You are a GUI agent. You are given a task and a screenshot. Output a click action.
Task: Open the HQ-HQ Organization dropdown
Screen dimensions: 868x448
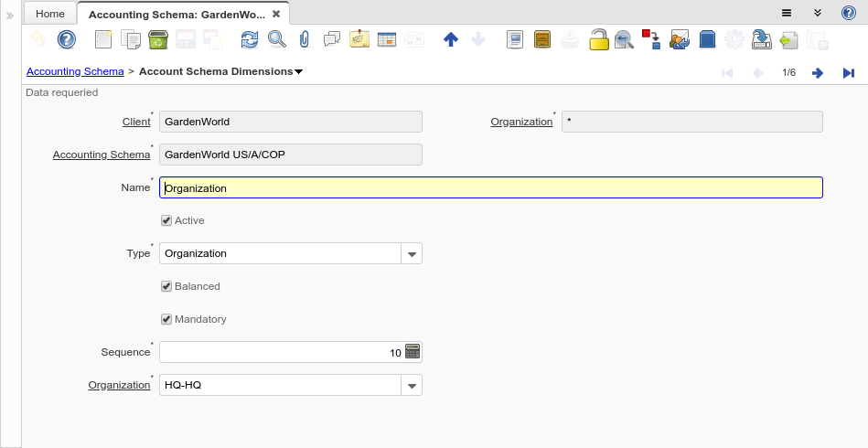coord(412,385)
